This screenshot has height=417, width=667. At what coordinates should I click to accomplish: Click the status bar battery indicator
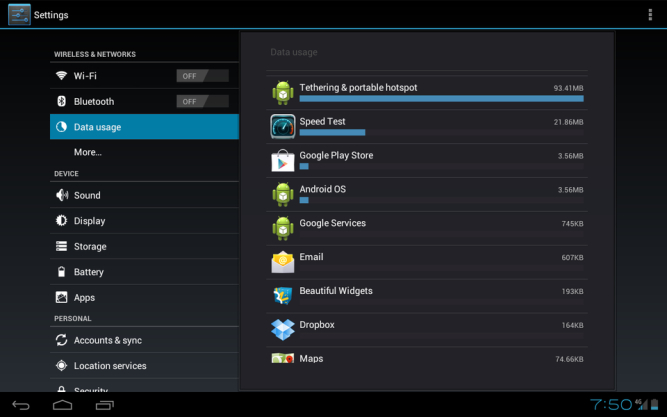[x=654, y=404]
